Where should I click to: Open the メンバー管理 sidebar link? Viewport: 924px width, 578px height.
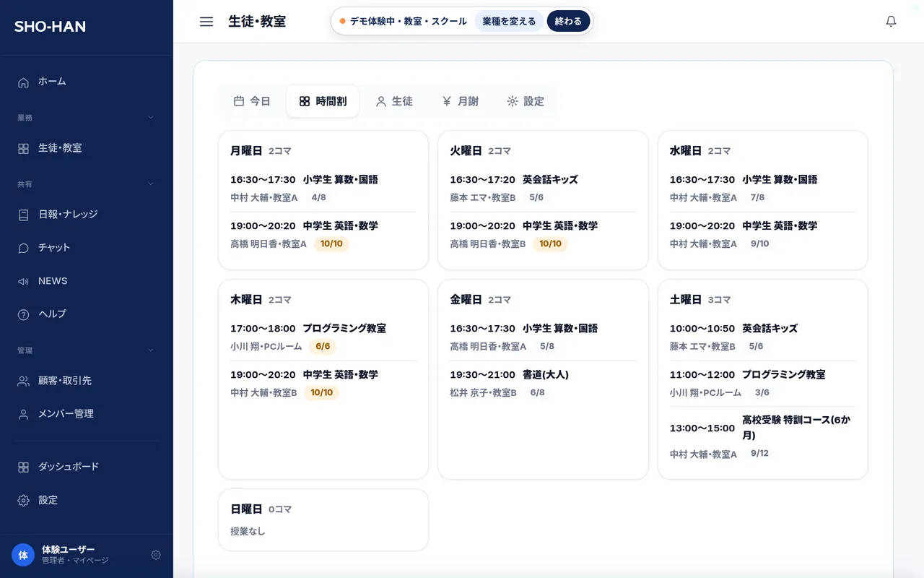[x=87, y=414]
